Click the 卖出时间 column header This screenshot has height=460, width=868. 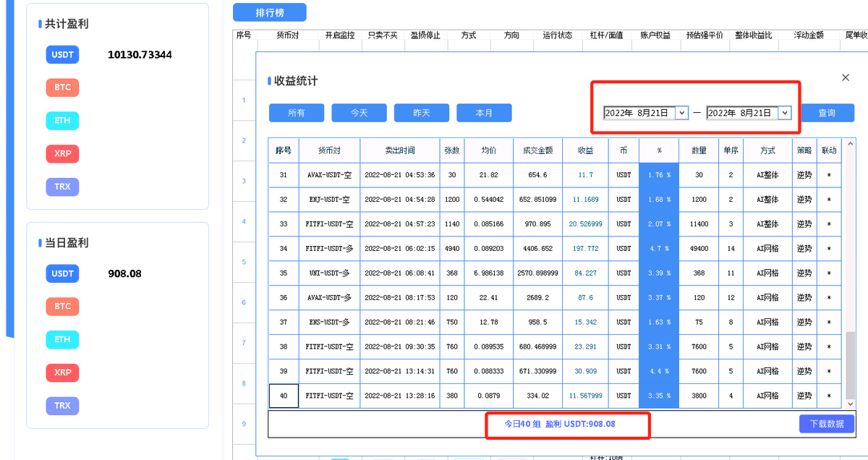(400, 150)
